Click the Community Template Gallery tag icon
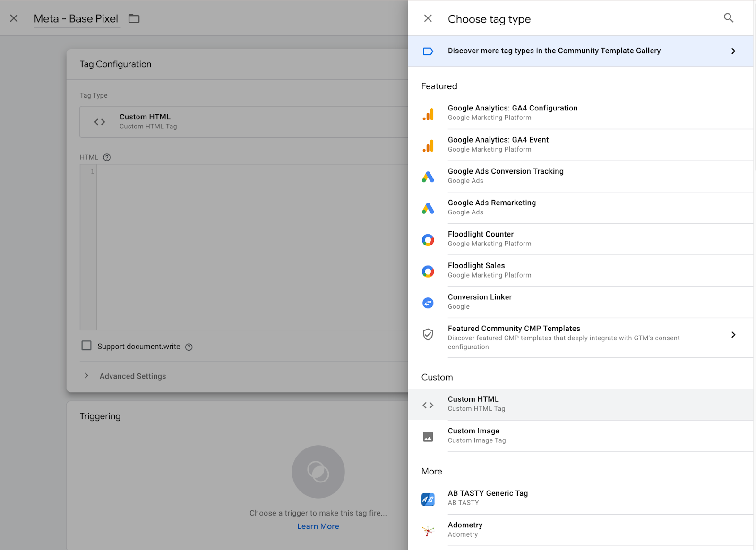 click(428, 51)
